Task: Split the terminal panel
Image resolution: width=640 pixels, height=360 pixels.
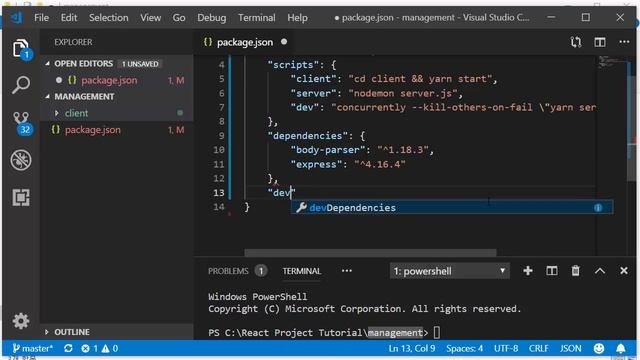Action: coord(551,271)
